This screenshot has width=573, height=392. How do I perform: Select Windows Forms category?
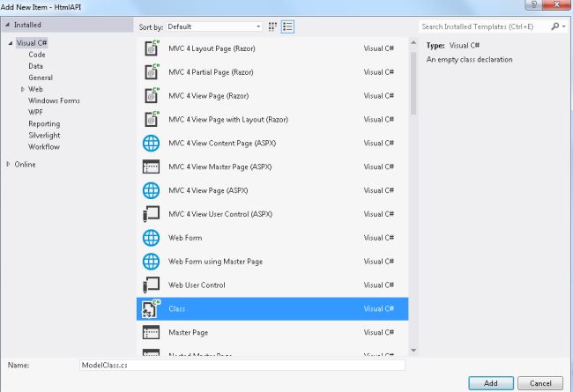[54, 100]
